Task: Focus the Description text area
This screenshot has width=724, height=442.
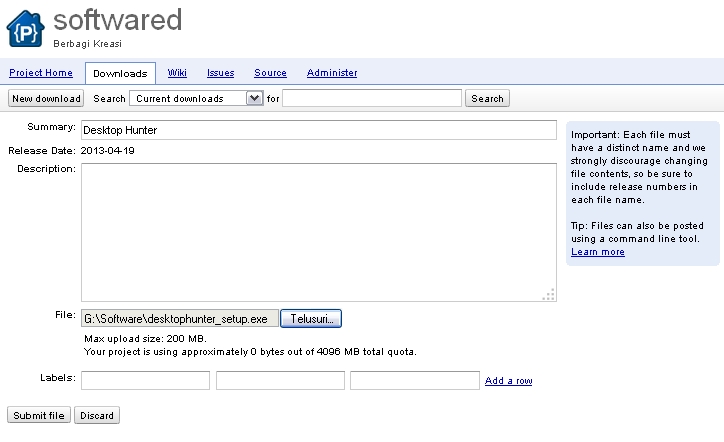Action: pyautogui.click(x=319, y=232)
